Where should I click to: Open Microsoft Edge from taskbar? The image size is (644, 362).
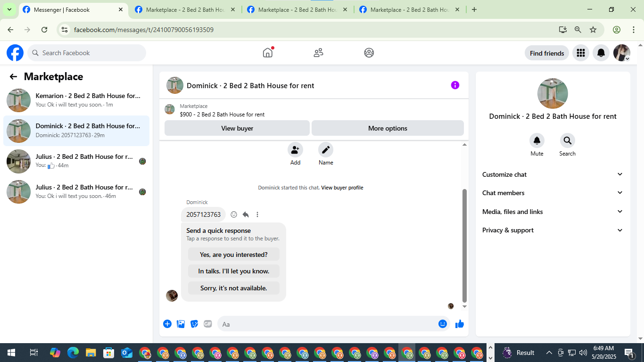(73, 353)
